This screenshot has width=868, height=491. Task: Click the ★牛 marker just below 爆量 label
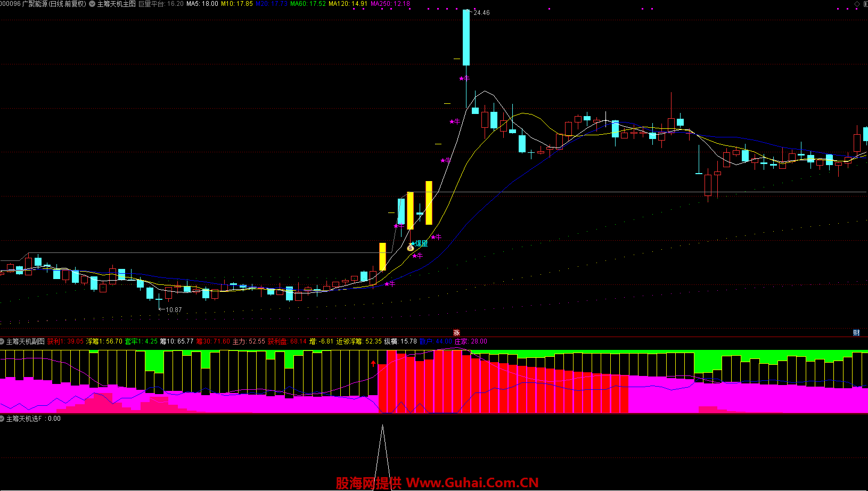click(x=417, y=256)
